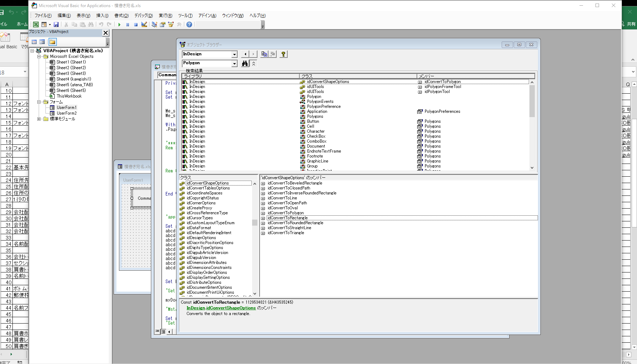
Task: Open the Properties Window toolbar icon
Action: point(163,24)
